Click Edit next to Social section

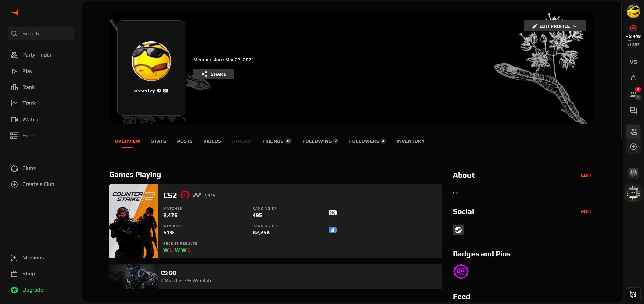pos(586,212)
